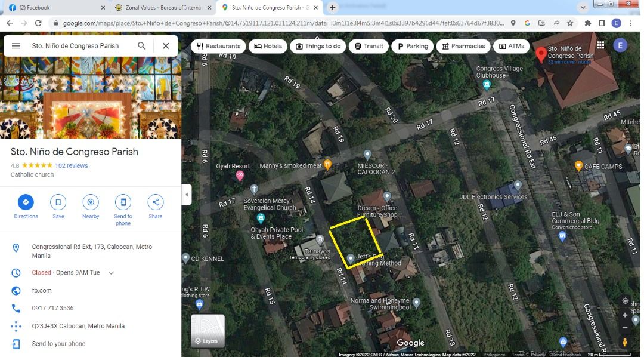Visit the fb.com website link
The width and height of the screenshot is (644, 357).
pyautogui.click(x=42, y=290)
